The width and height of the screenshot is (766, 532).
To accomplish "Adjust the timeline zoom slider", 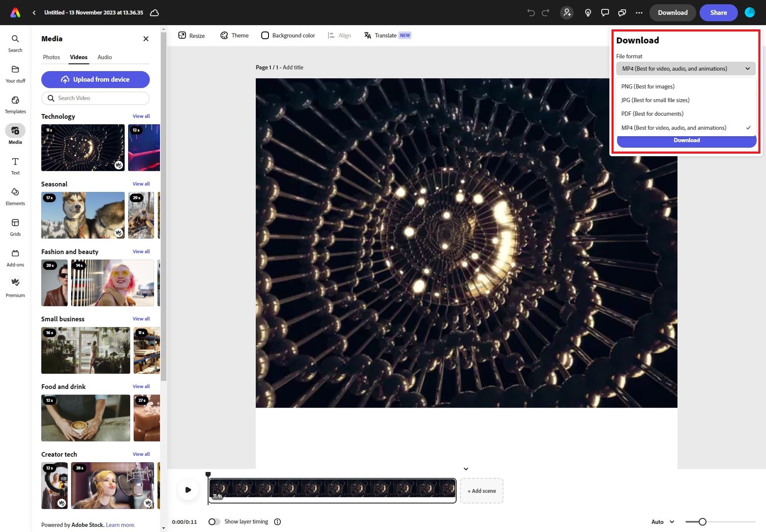I will tap(702, 521).
